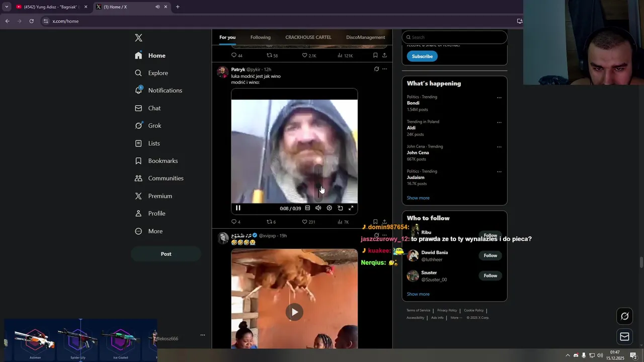644x362 pixels.
Task: Enter fullscreen on the video
Action: coord(351,208)
